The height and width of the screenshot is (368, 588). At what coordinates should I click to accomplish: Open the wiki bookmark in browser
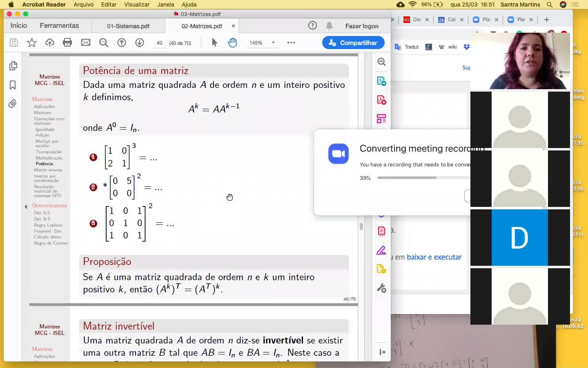tap(448, 47)
